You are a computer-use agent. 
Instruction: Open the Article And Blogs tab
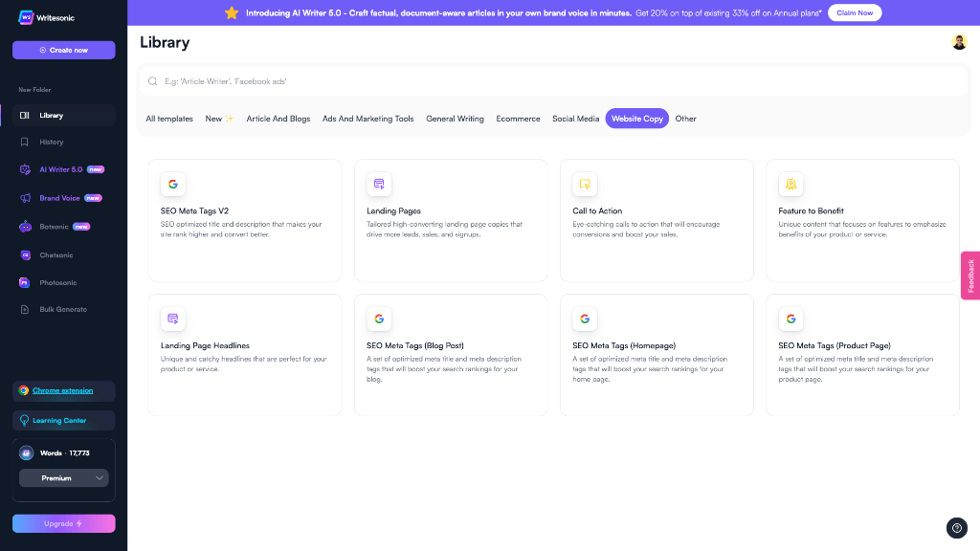pos(278,119)
